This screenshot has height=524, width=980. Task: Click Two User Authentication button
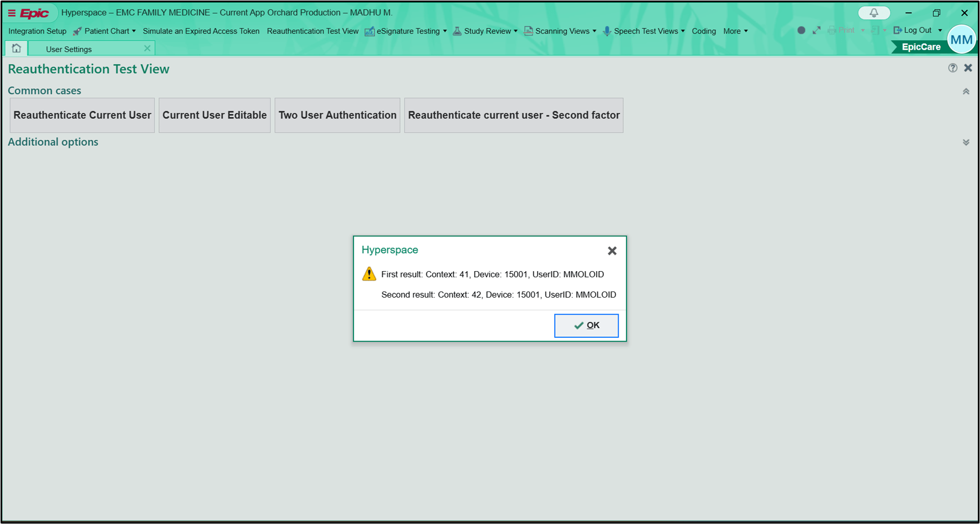point(338,115)
